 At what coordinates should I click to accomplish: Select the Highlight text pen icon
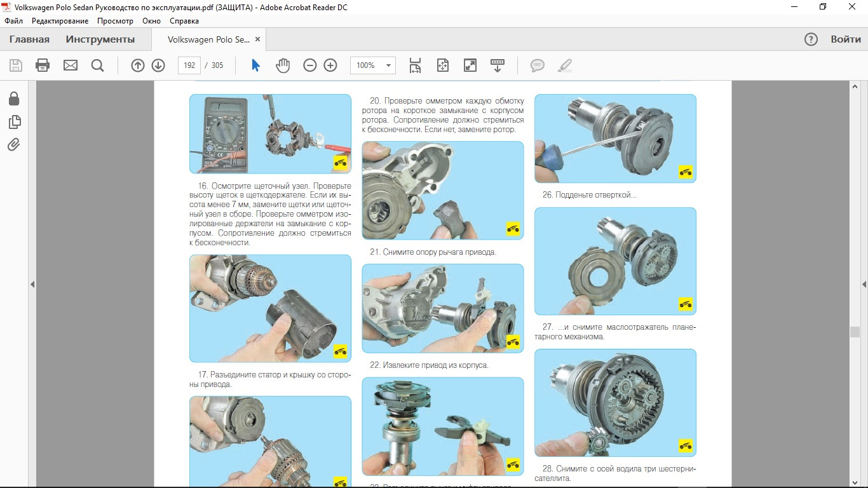(564, 65)
